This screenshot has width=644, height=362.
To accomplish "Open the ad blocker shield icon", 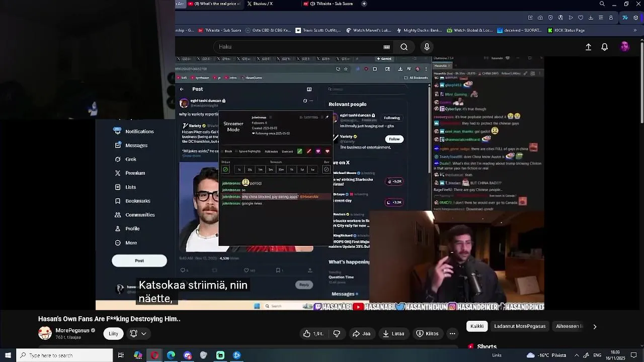I will coord(550,18).
